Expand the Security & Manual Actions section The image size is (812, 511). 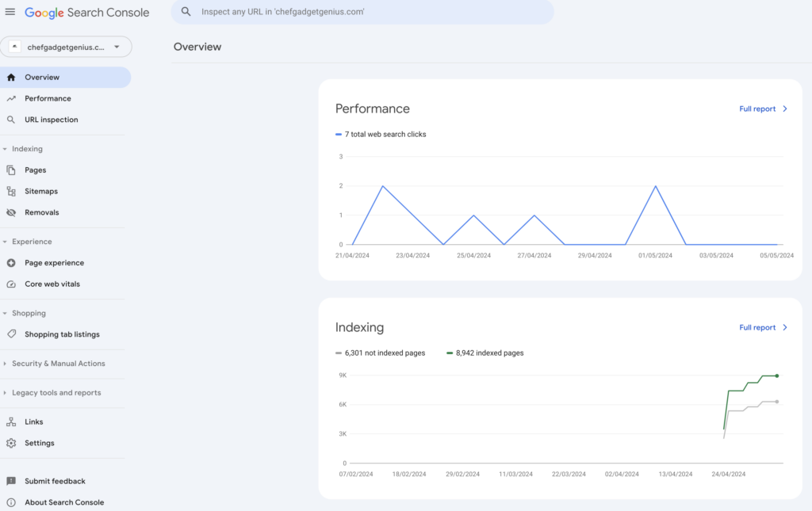58,364
